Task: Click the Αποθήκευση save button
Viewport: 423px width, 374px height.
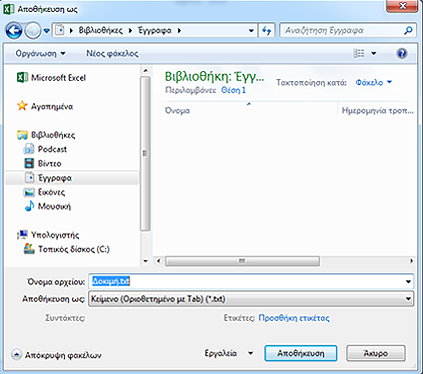Action: [301, 353]
